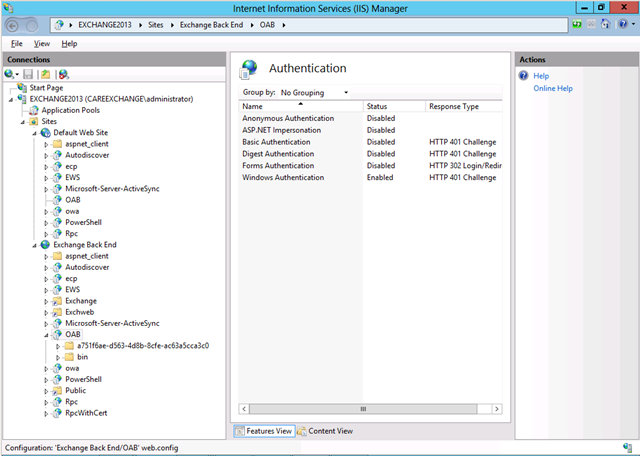Click the server icon in the address bar
This screenshot has width=640, height=456.
[x=60, y=25]
